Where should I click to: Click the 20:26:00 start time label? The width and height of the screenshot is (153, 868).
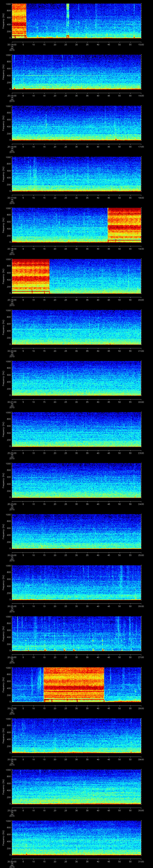click(x=12, y=657)
